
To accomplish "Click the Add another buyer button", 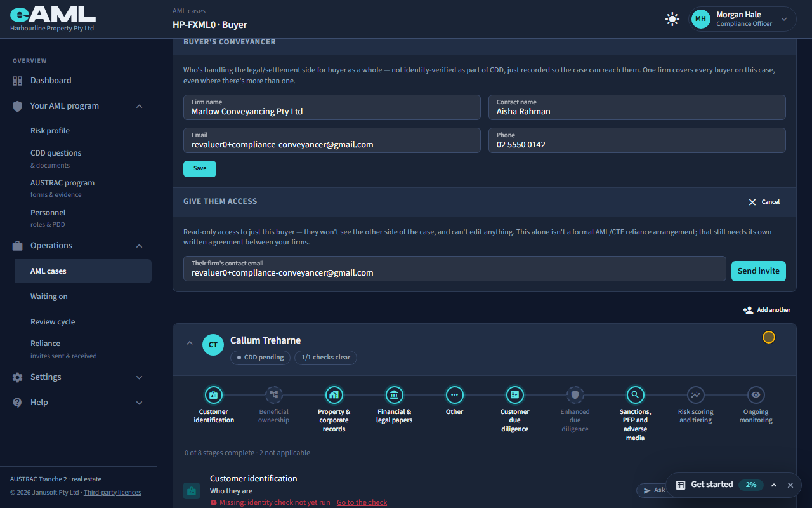I will [767, 310].
